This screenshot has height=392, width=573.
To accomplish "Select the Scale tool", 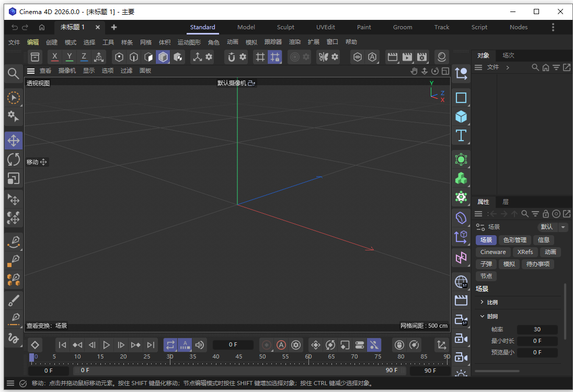I will 13,179.
